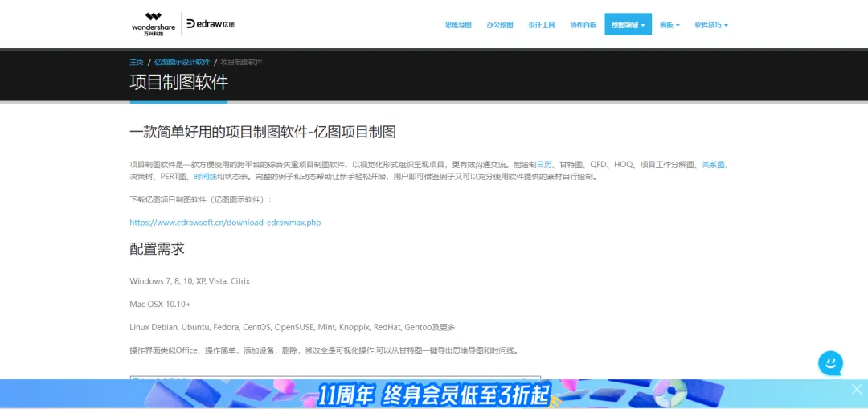
Task: Expand the 绘图领域 dropdown
Action: (628, 24)
